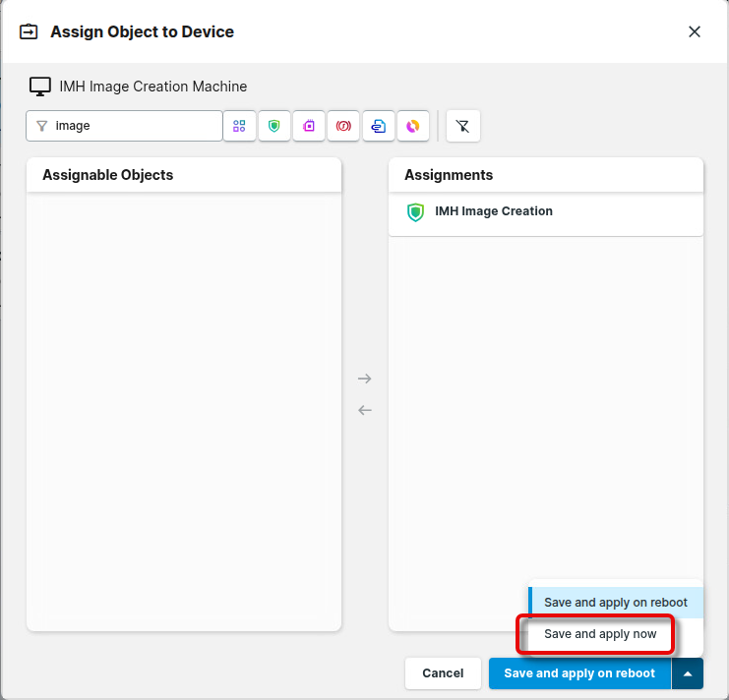Toggle the blue document filter icon
This screenshot has width=729, height=700.
pos(378,126)
